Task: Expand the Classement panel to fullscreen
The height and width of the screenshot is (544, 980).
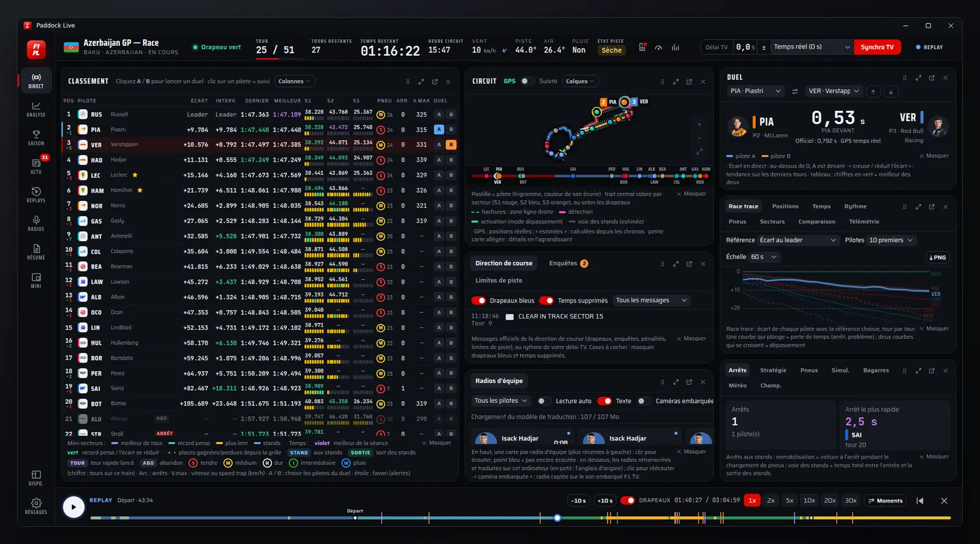Action: (421, 81)
